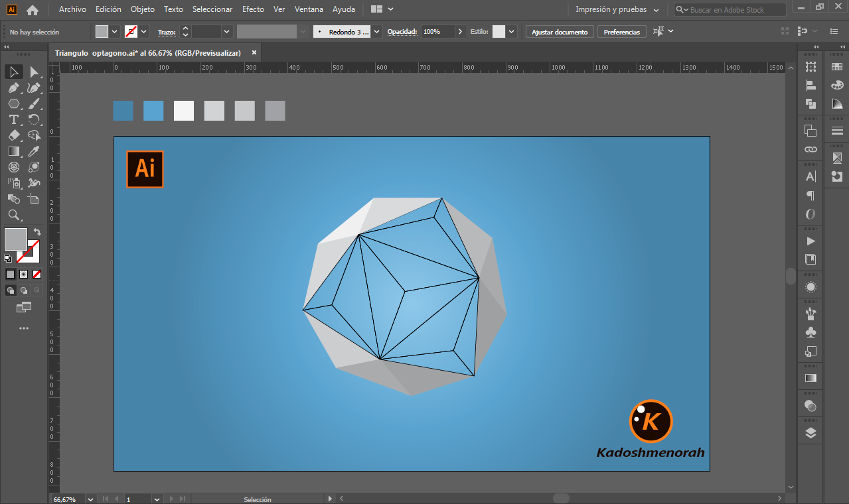Select the Artboard tool
Image resolution: width=849 pixels, height=504 pixels.
point(34,199)
